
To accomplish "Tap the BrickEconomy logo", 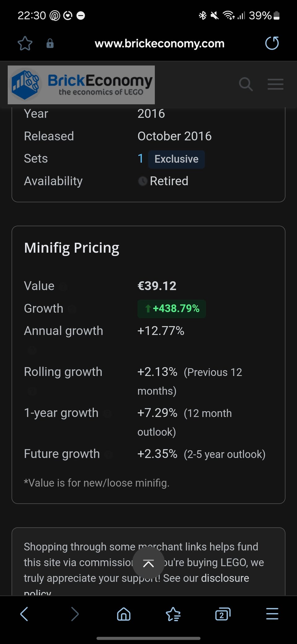I will pyautogui.click(x=81, y=85).
